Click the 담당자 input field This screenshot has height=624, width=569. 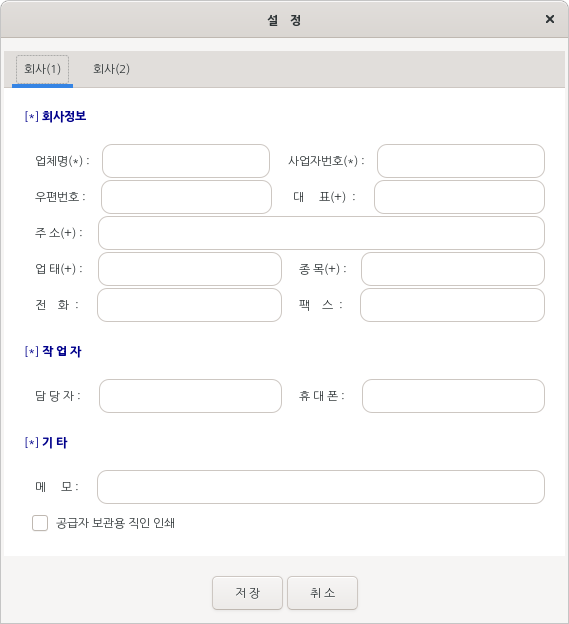point(190,396)
